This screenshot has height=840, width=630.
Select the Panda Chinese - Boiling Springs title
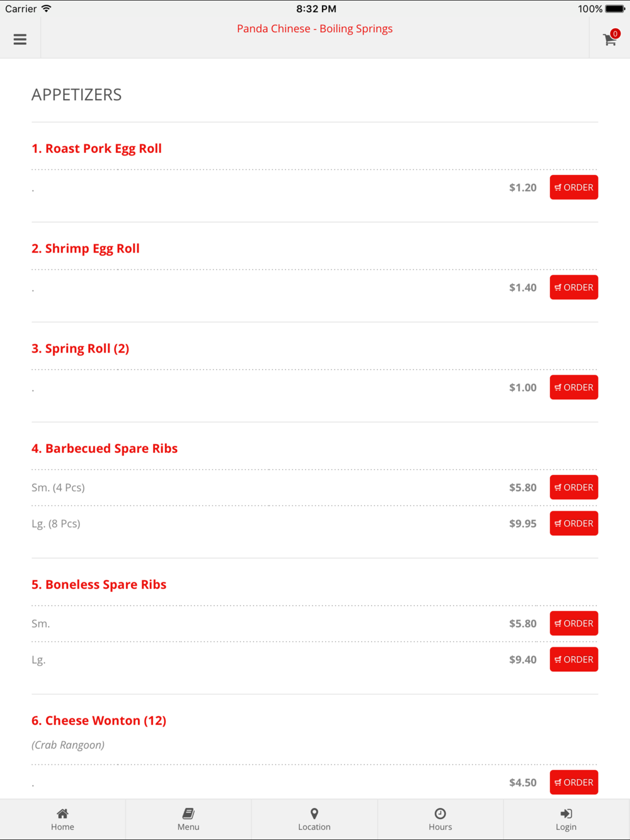point(314,28)
